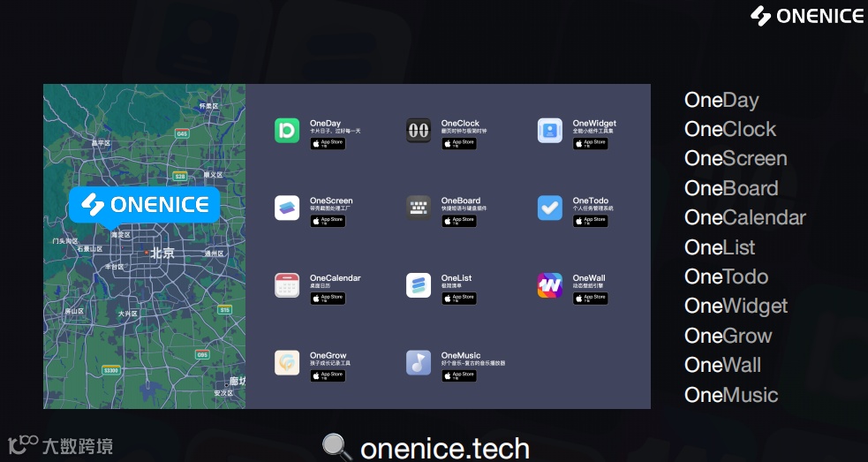Viewport: 868px width, 462px height.
Task: Open the OneClock flip clock icon
Action: (419, 131)
